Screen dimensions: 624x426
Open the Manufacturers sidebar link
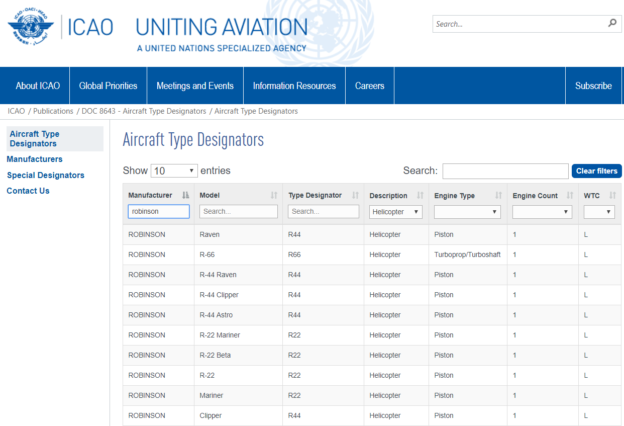point(34,159)
